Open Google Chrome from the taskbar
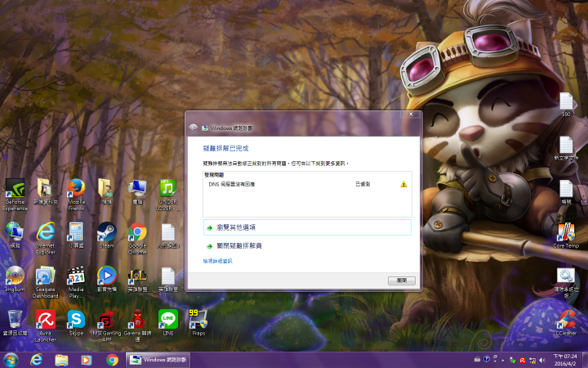Screen dimensions: 588x368 click(112, 360)
